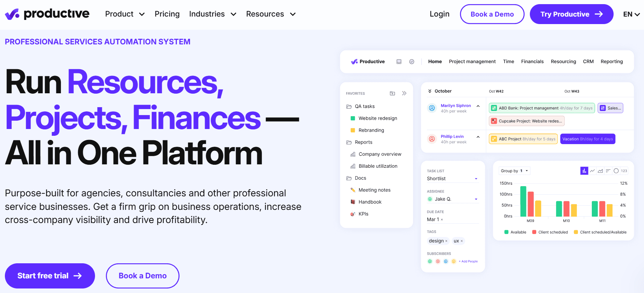The width and height of the screenshot is (644, 293).
Task: Open the Sales... booking block
Action: [610, 108]
